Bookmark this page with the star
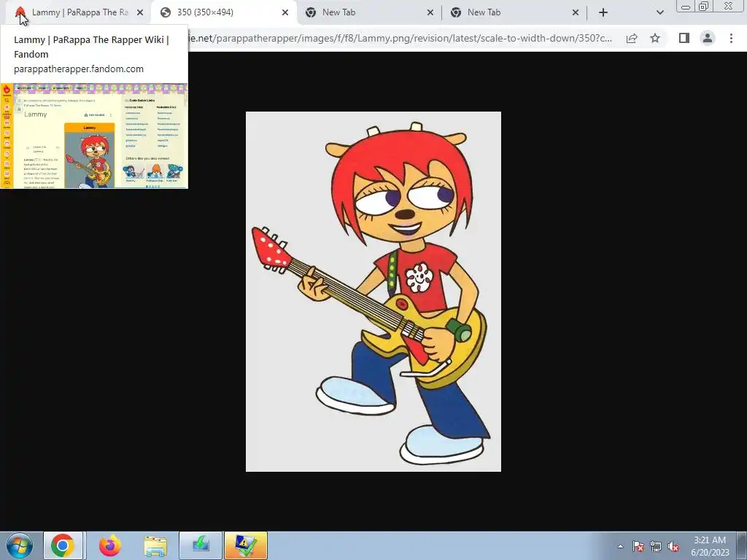 (655, 38)
